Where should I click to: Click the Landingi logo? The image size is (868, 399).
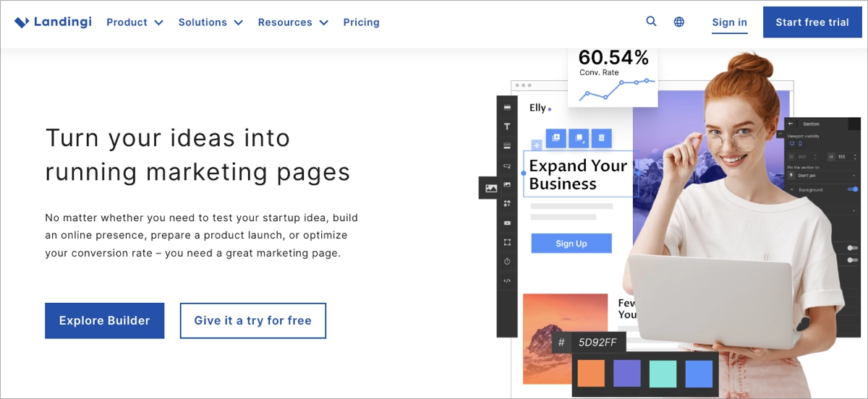(53, 22)
